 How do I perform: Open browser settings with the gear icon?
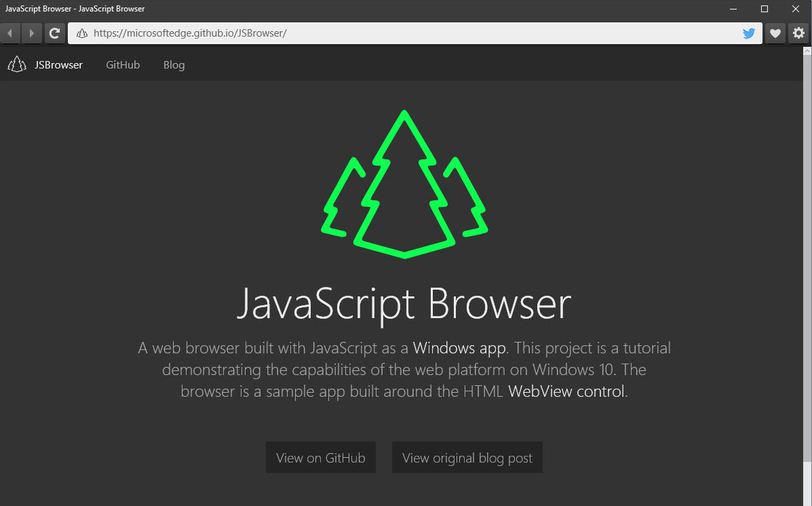[x=798, y=33]
